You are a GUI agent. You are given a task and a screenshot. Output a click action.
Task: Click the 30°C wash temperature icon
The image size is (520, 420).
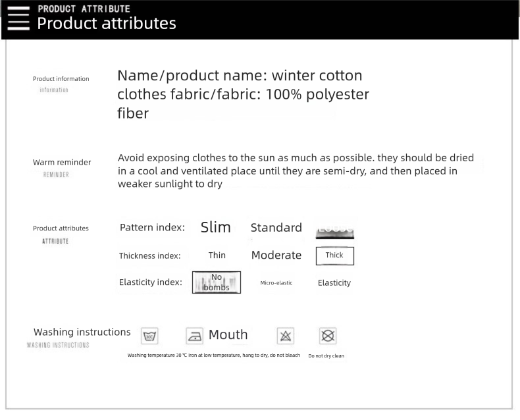pos(150,336)
